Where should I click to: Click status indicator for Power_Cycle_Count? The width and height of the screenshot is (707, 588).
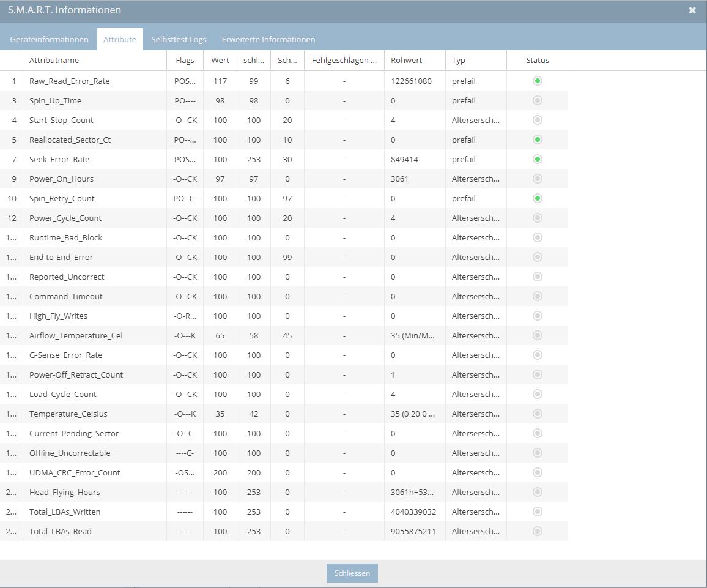(x=538, y=218)
